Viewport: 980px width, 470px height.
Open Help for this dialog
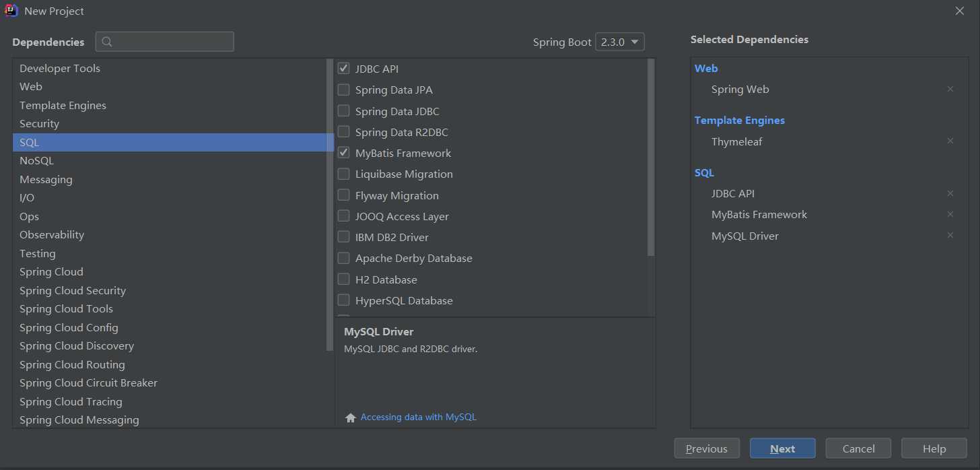(934, 448)
